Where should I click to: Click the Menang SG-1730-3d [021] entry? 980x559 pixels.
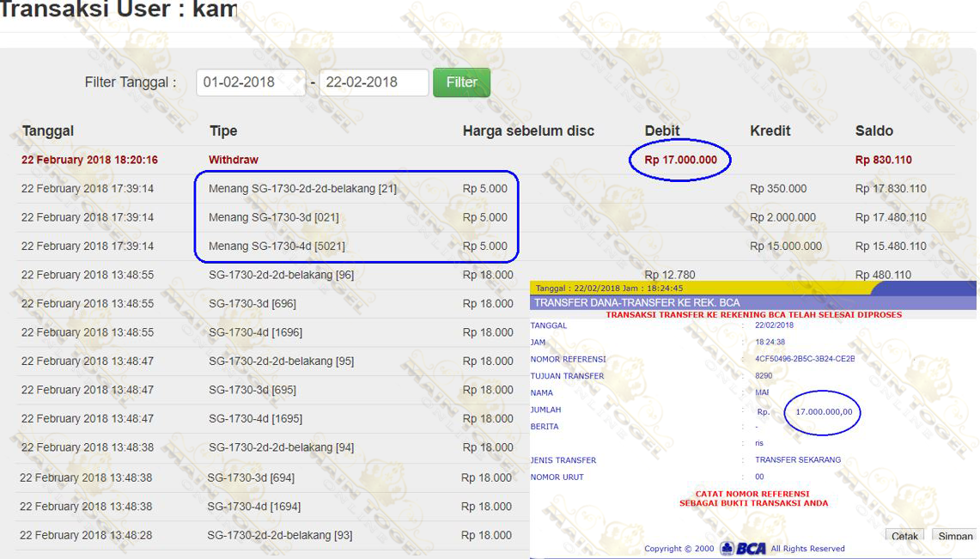(273, 218)
